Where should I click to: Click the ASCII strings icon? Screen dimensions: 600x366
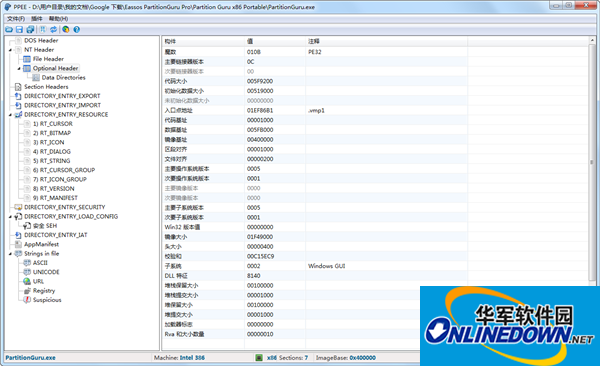(27, 263)
